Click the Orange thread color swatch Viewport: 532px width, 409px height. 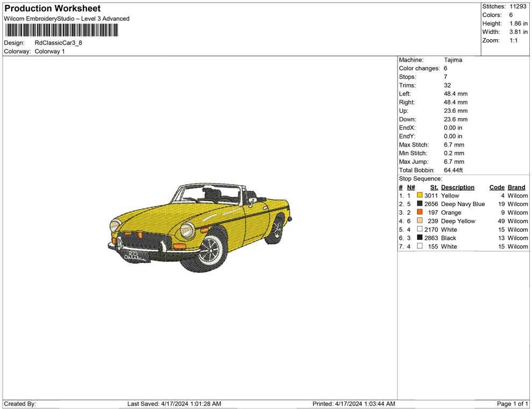pyautogui.click(x=420, y=213)
